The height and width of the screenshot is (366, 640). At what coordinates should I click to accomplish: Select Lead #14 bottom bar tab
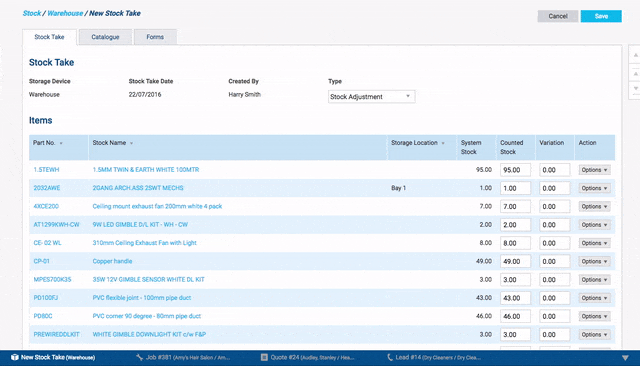tap(433, 357)
